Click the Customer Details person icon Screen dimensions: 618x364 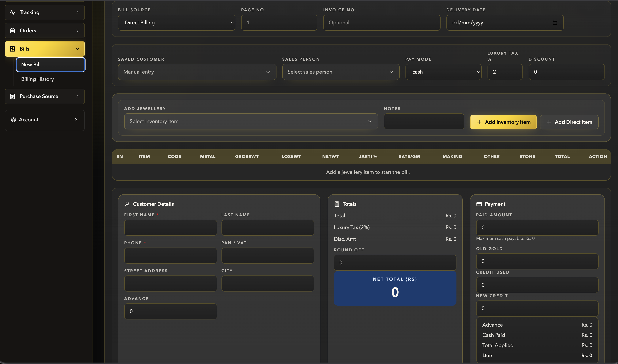click(127, 204)
